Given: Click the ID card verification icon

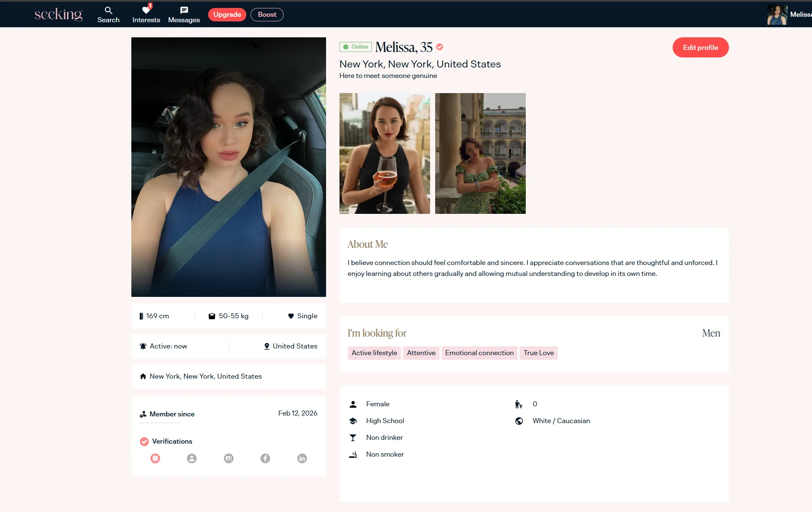Looking at the screenshot, I should tap(229, 458).
